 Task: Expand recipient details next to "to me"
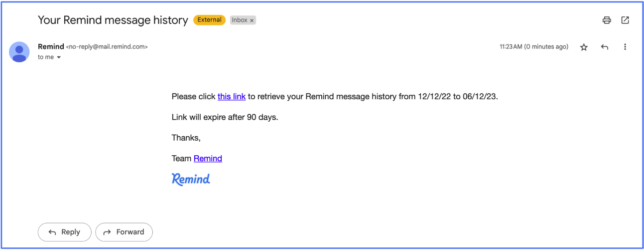(59, 57)
